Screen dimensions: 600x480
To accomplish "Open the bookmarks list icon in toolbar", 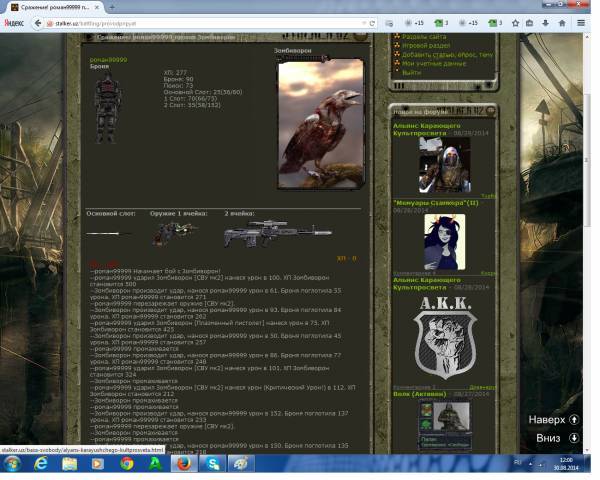I will tap(530, 23).
